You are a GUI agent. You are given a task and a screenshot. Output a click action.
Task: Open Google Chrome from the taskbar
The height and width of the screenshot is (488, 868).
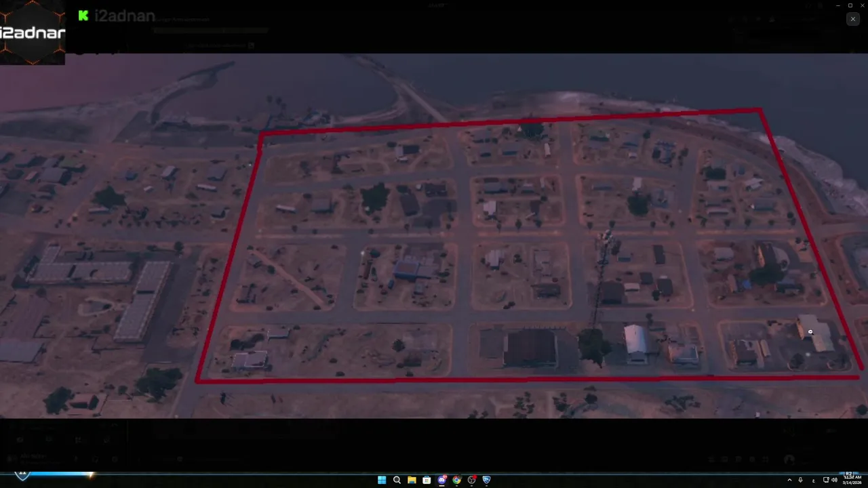457,480
